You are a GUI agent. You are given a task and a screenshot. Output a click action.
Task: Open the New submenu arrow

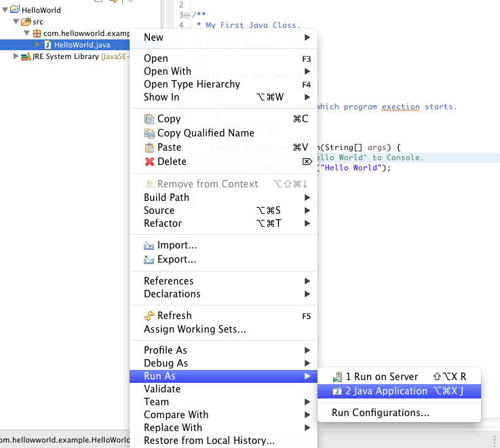307,37
